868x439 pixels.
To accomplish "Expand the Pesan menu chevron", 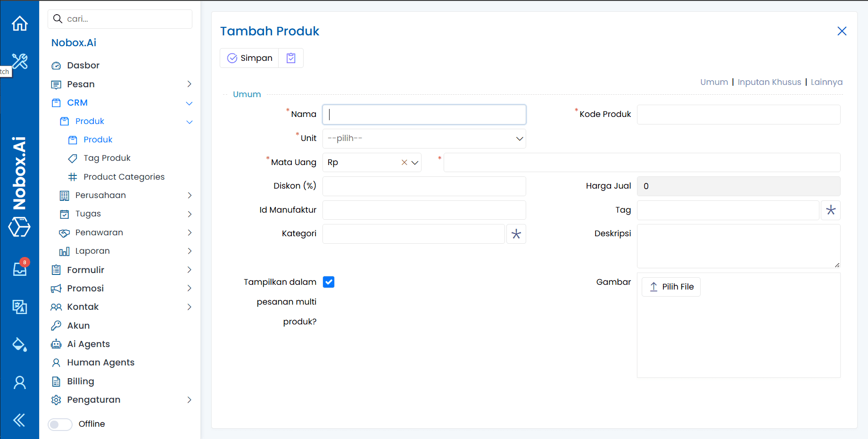I will point(189,84).
